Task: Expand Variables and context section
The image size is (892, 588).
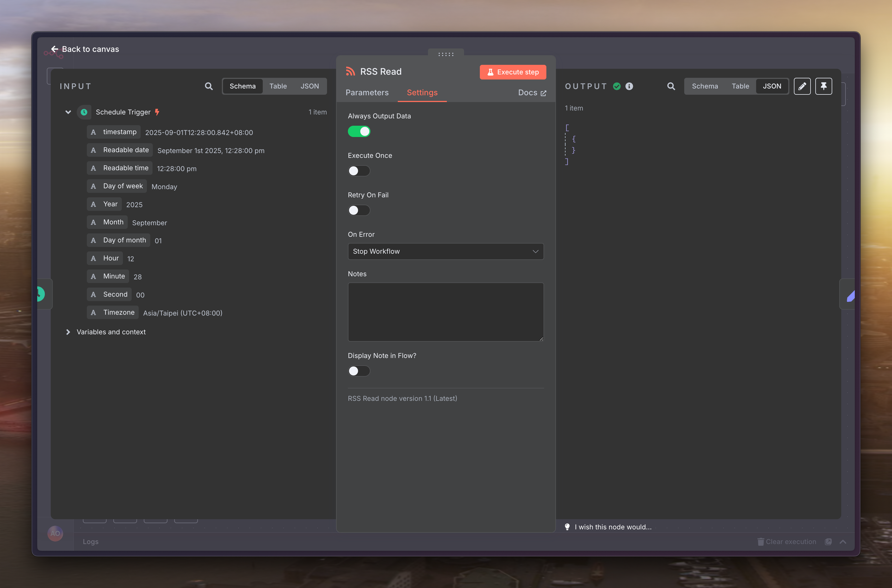Action: point(68,332)
